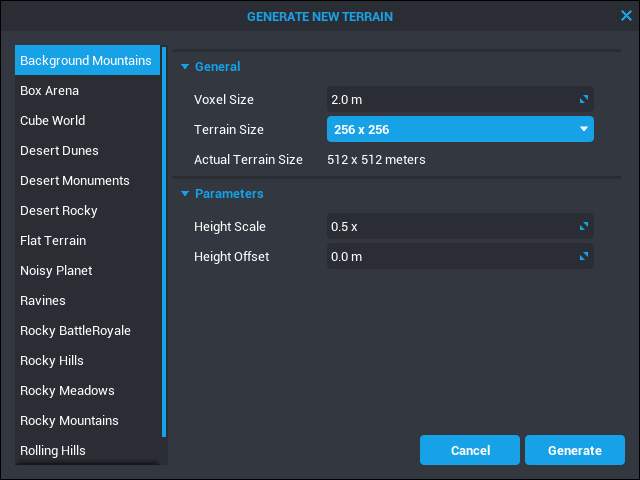
Task: Choose Desert Dunes from the list
Action: click(59, 151)
